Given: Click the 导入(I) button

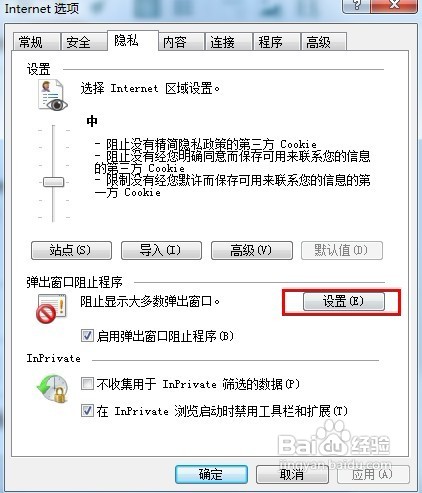Looking at the screenshot, I should tap(161, 250).
